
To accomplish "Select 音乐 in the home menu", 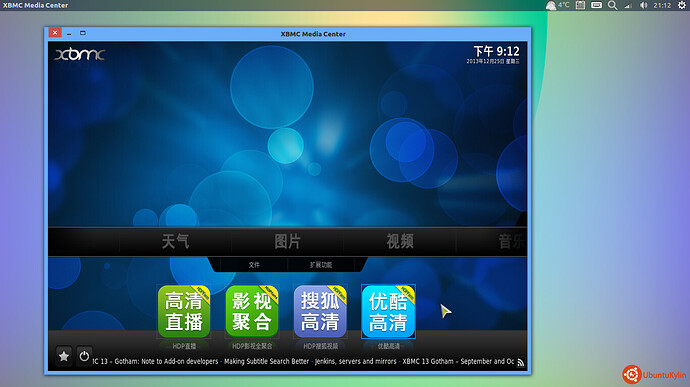I will pyautogui.click(x=512, y=241).
